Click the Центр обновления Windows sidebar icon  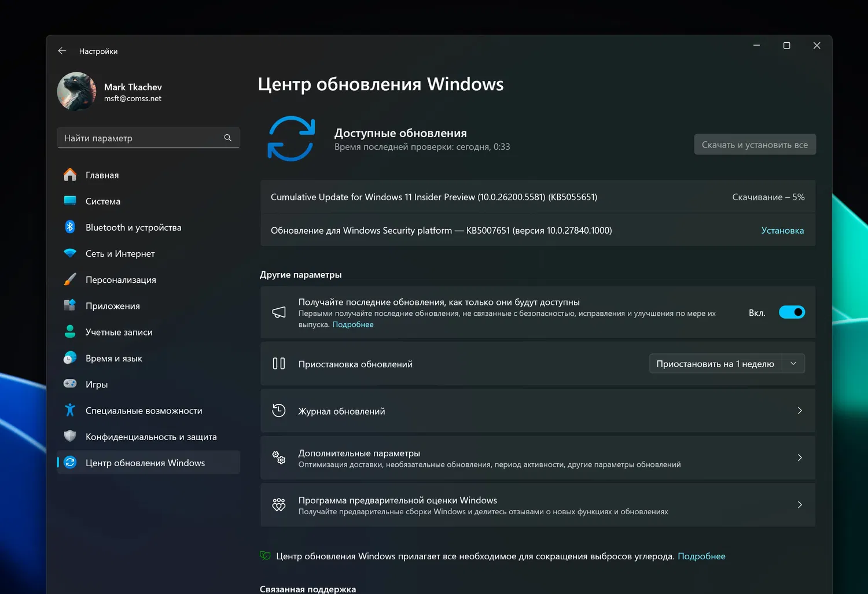point(70,462)
